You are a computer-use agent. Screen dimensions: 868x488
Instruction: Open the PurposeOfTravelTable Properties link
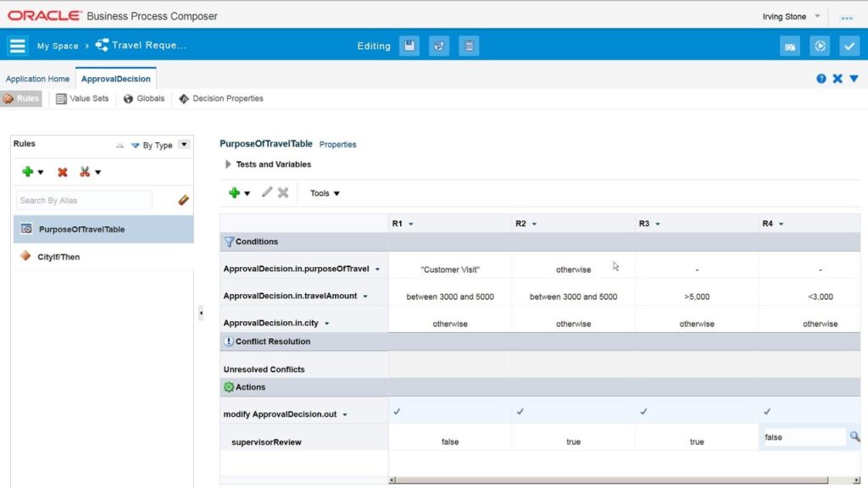tap(337, 144)
